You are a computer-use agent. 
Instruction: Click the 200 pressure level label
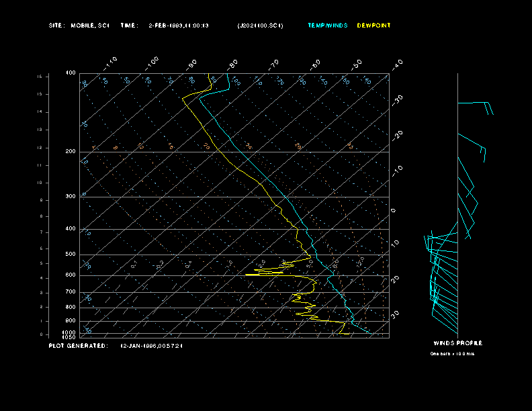coord(71,152)
